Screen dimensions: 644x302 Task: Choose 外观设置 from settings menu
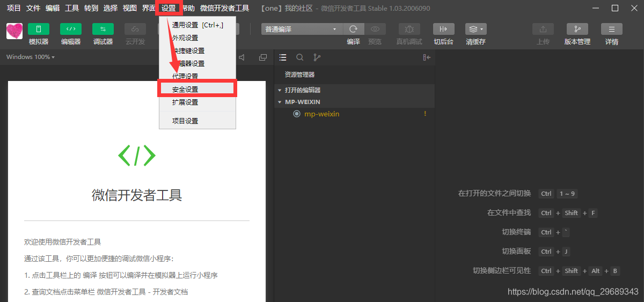pos(197,38)
